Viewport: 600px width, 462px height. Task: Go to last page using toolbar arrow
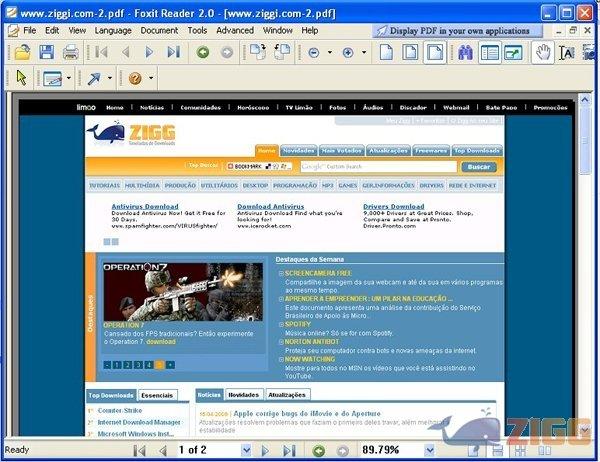click(x=174, y=52)
